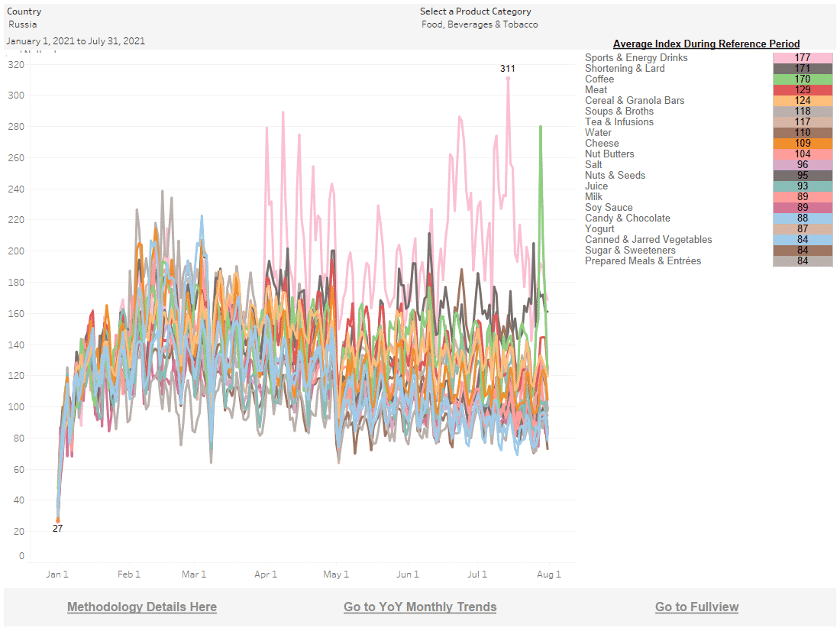Click the Apr 1 x-axis label
Viewport: 840px width, 631px height.
[265, 574]
